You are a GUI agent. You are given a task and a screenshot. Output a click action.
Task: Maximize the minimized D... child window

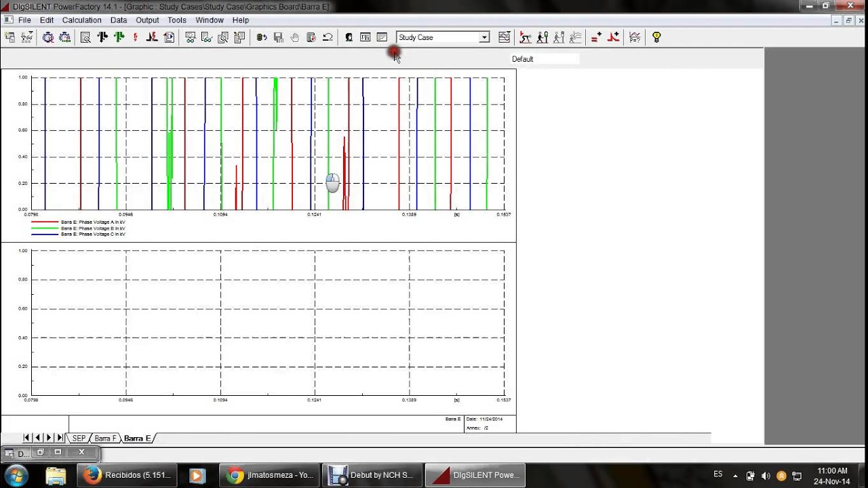58,452
